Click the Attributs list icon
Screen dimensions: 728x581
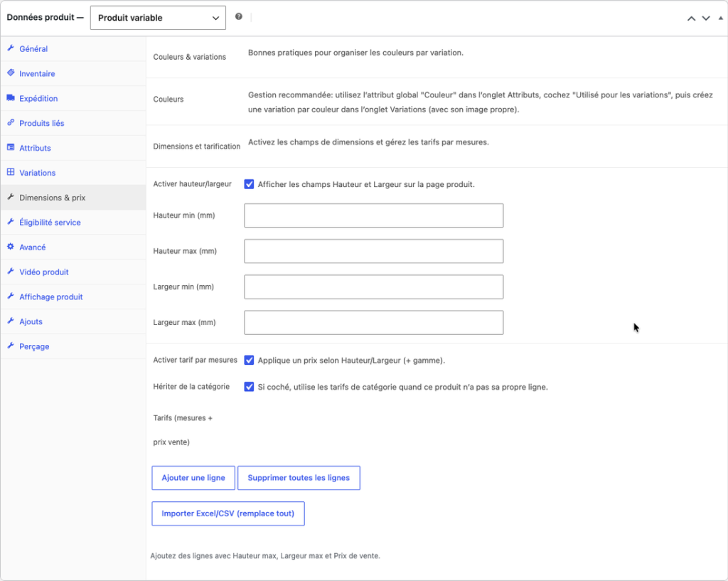[x=11, y=147]
